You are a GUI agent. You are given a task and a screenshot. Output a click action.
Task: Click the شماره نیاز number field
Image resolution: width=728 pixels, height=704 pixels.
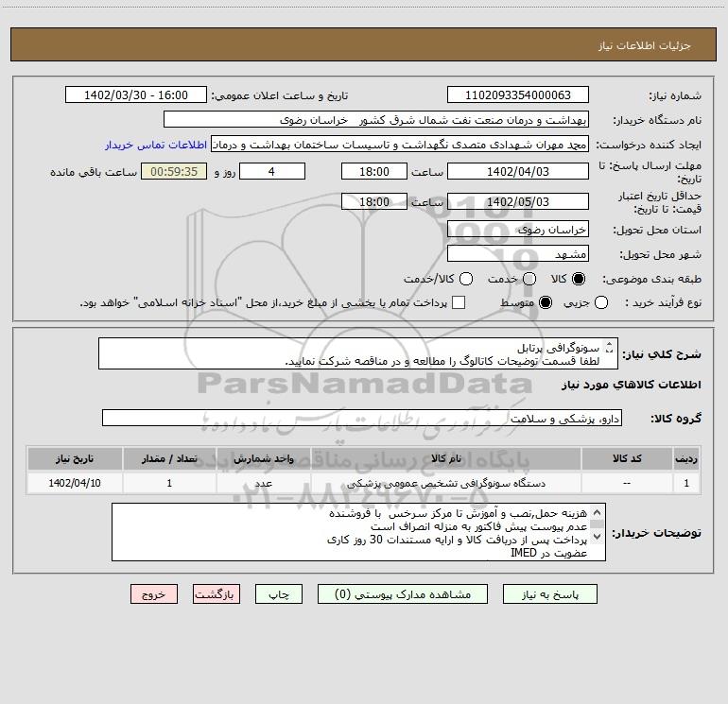(518, 94)
